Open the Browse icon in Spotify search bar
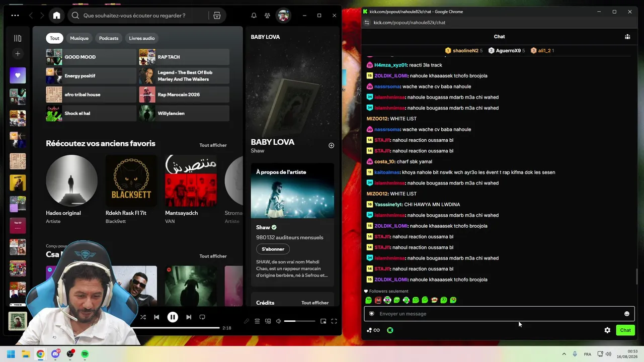Image resolution: width=644 pixels, height=362 pixels. tap(217, 16)
